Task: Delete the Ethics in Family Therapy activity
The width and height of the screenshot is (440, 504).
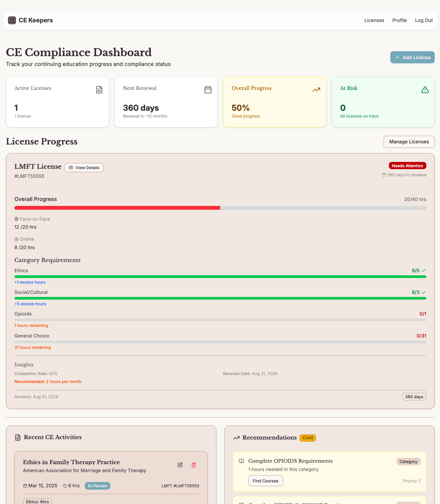Action: pyautogui.click(x=194, y=465)
